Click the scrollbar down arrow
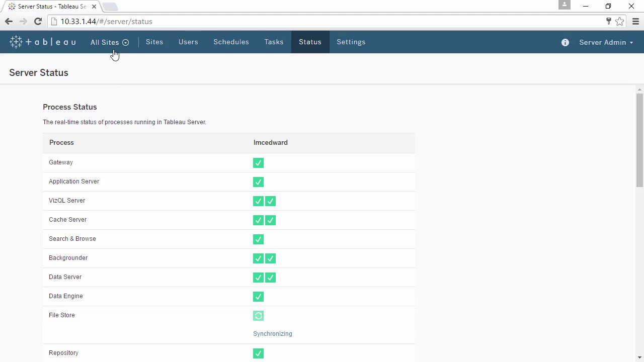644x362 pixels. (639, 357)
